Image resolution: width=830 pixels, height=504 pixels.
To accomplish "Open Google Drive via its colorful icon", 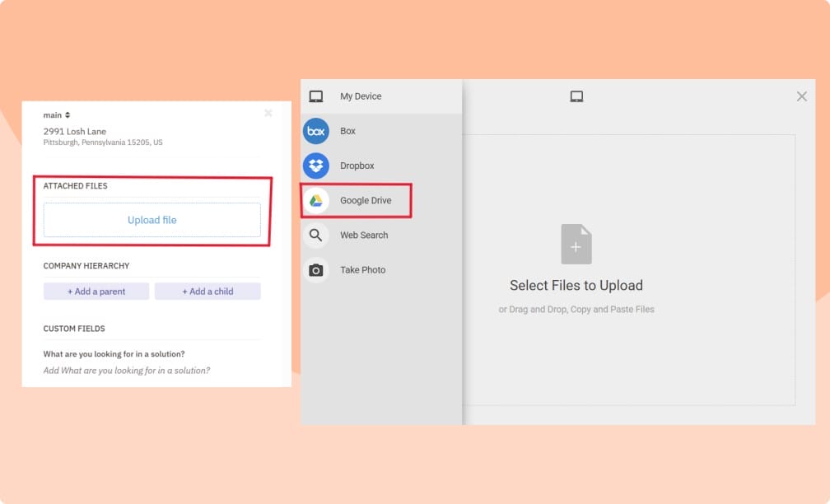I will click(x=315, y=199).
